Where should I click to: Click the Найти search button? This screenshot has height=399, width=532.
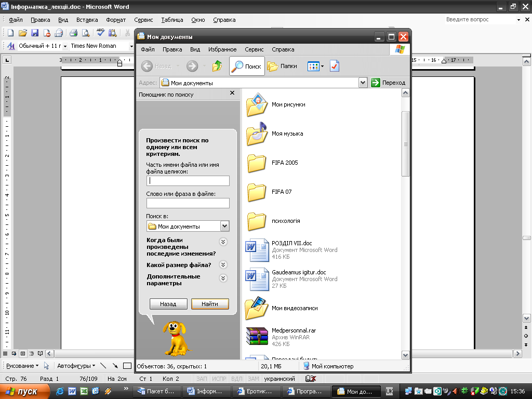click(210, 304)
